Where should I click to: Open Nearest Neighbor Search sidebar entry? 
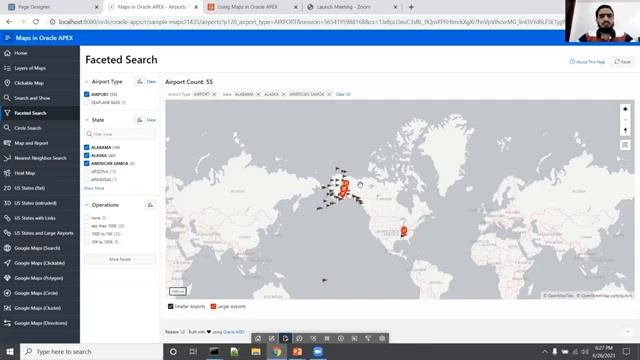[x=40, y=158]
